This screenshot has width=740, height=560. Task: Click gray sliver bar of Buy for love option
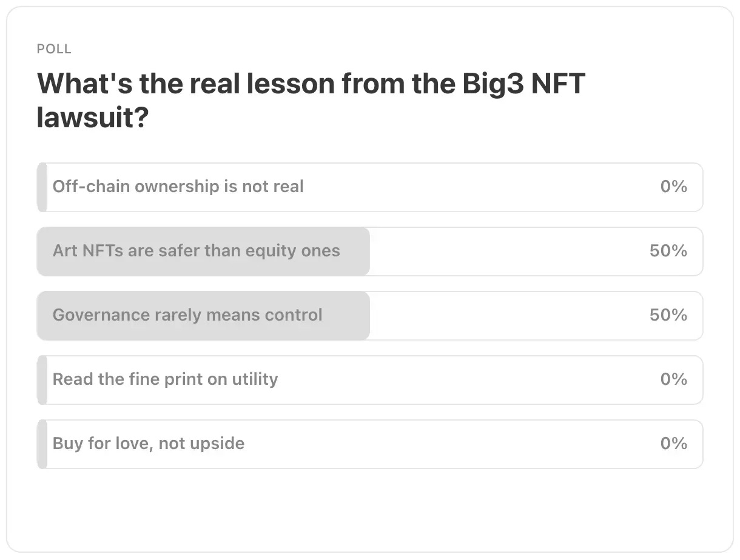coord(42,444)
